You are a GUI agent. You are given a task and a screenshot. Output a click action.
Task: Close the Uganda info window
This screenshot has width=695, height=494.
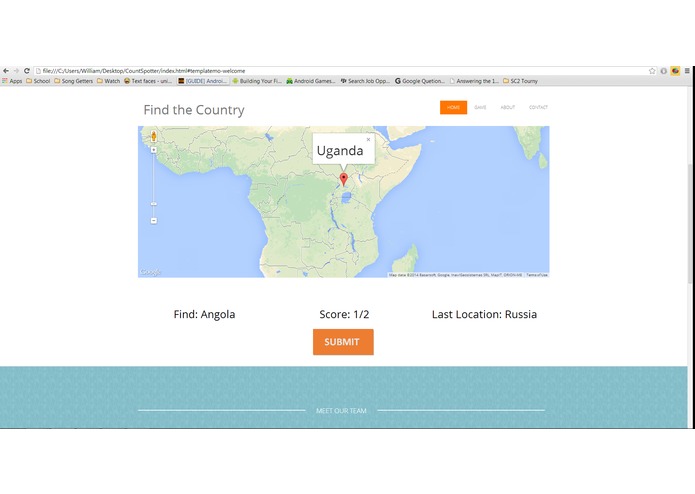(368, 140)
